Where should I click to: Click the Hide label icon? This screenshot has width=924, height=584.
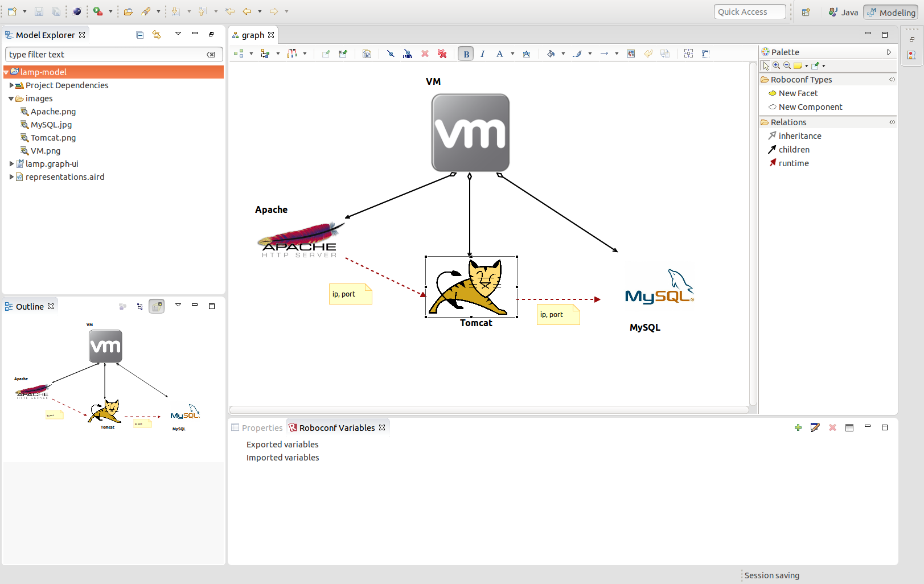[408, 54]
